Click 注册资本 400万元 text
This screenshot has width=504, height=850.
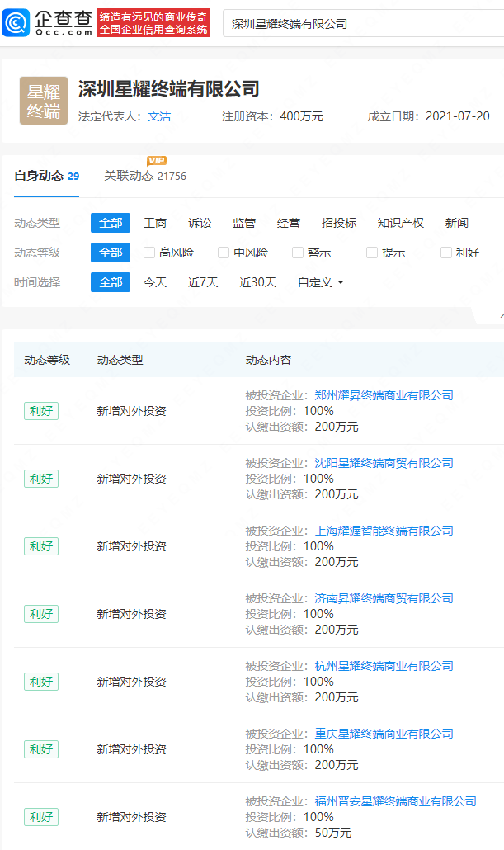coord(272,116)
